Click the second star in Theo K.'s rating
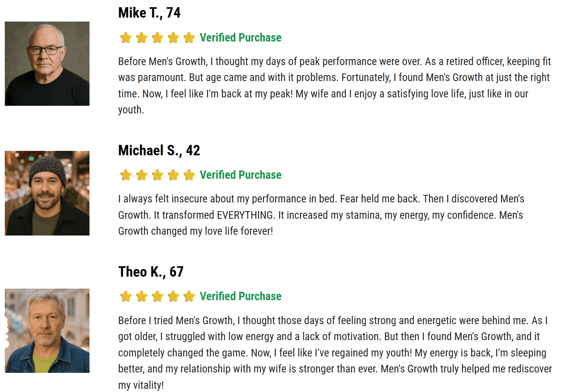This screenshot has width=579, height=392. 142,297
